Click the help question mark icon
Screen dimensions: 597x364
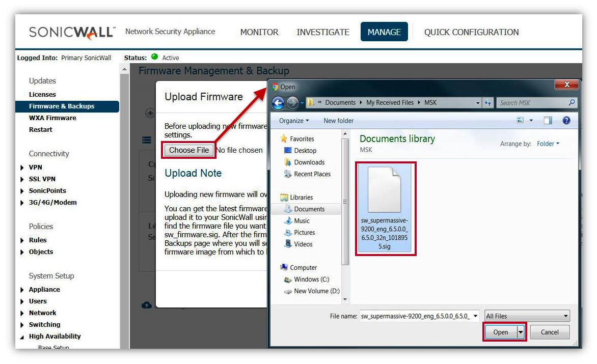click(566, 121)
